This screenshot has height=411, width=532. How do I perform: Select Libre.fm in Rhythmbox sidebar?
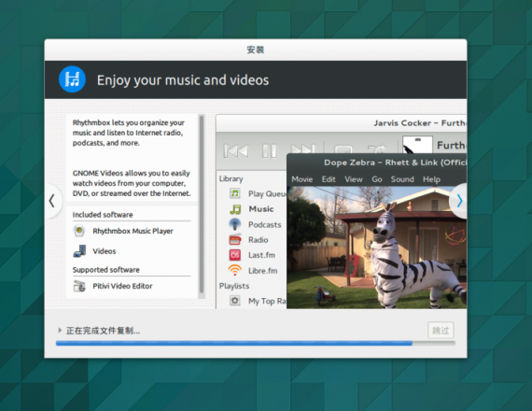point(262,271)
